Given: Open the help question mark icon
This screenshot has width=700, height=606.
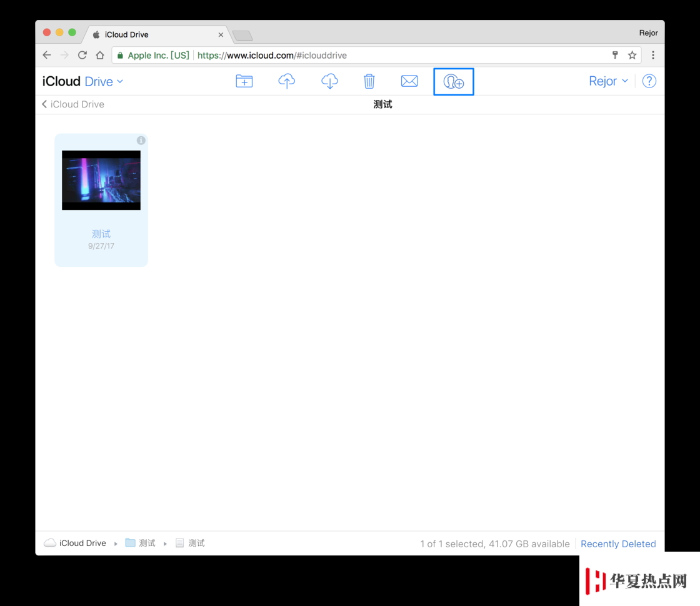Looking at the screenshot, I should click(x=649, y=81).
